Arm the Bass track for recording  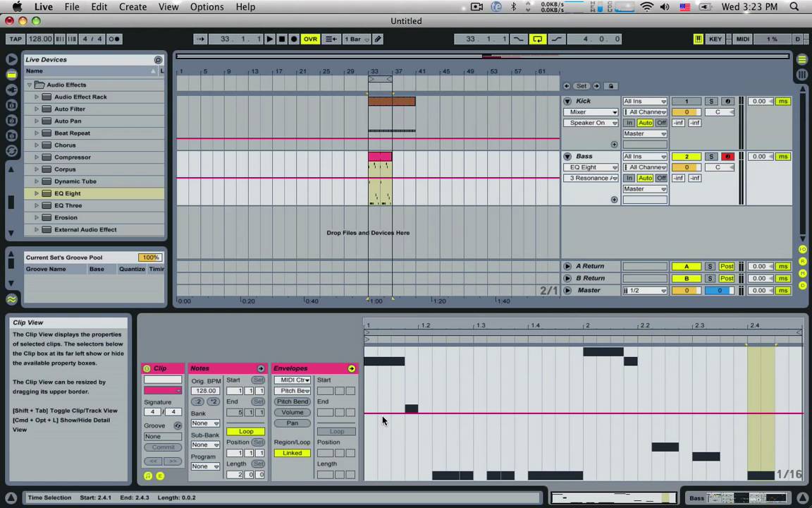coord(727,157)
